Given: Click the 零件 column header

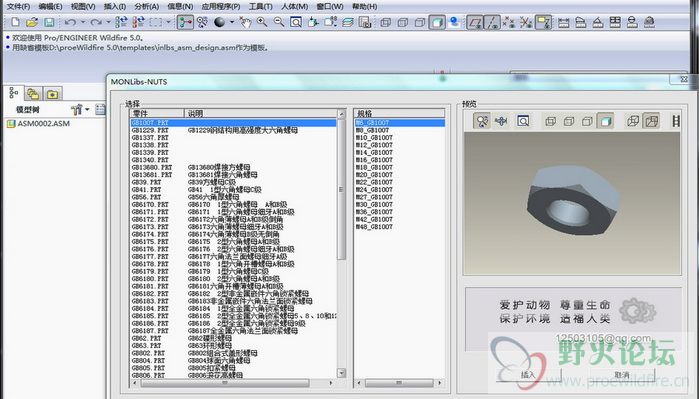Looking at the screenshot, I should point(157,113).
